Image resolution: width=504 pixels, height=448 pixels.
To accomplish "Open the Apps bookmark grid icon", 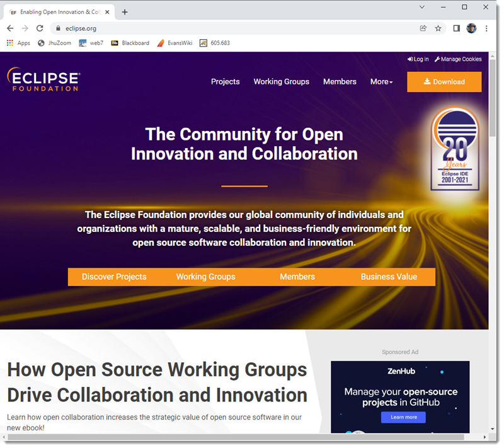I will click(10, 43).
